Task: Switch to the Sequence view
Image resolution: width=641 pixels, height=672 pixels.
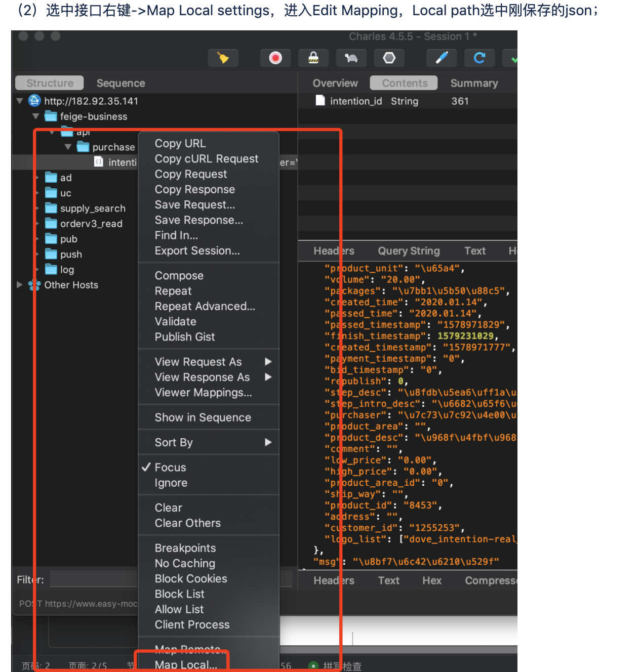Action: tap(121, 83)
